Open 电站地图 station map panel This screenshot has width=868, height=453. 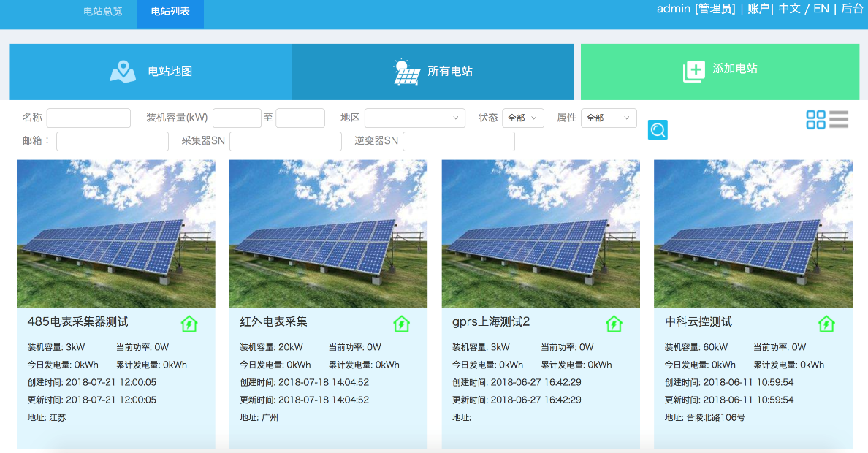coord(151,72)
